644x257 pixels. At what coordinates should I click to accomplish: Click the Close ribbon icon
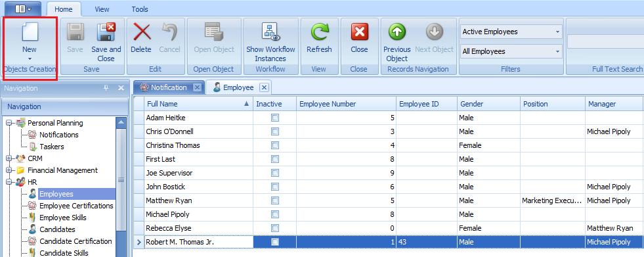[x=359, y=32]
